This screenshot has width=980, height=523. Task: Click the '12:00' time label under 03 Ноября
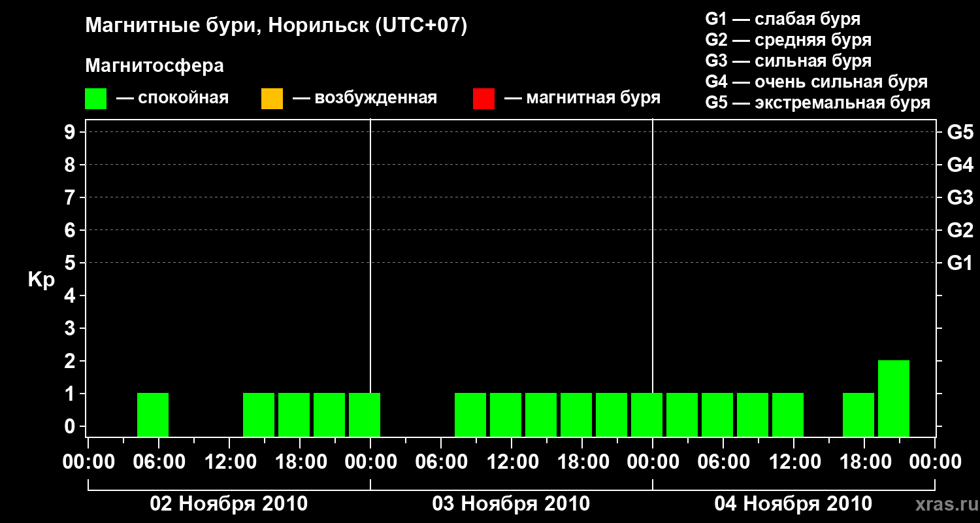point(512,462)
